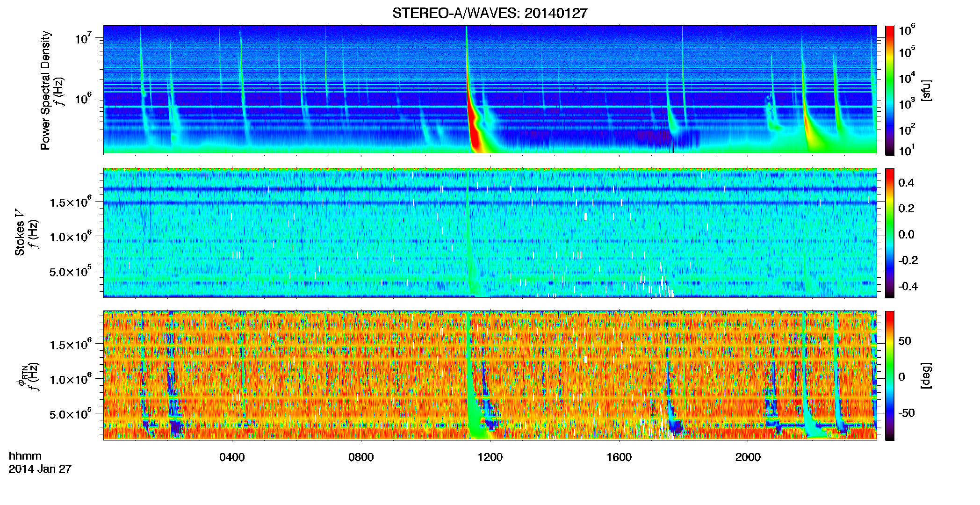980x505 pixels.
Task: Click the [deg] colorbar unit label
Action: pos(926,375)
